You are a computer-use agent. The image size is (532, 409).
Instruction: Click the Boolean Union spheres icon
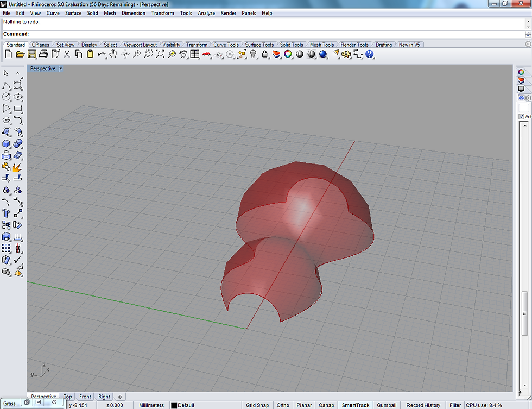click(x=18, y=143)
